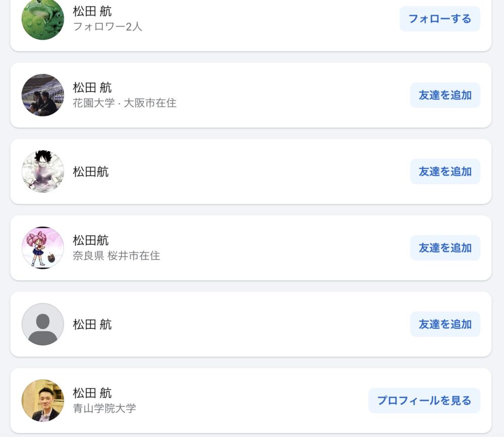
Task: Open name 松田 航 from 青山学院大学
Action: (x=92, y=393)
